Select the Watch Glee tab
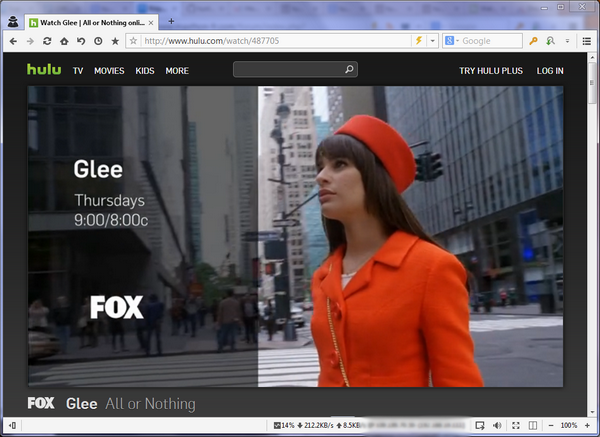 coord(92,23)
